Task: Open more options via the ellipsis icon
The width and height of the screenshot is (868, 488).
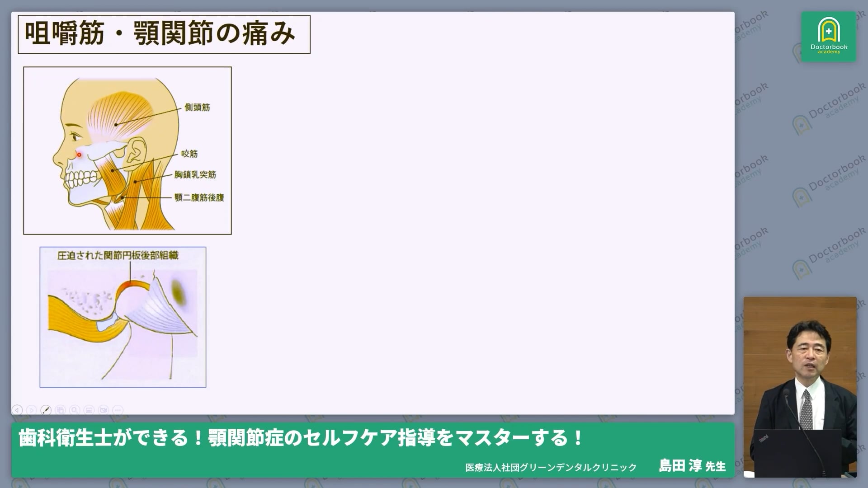Action: tap(118, 410)
